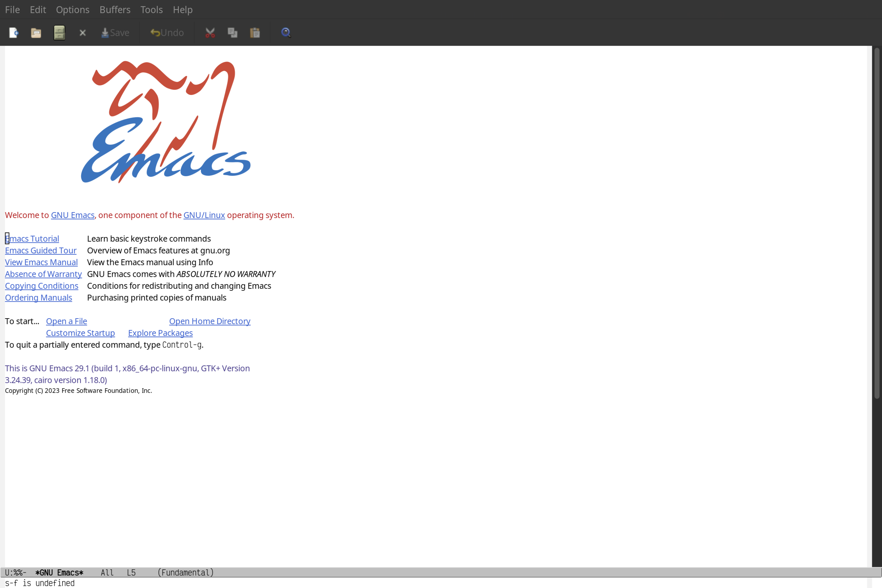Screen dimensions: 882x588
Task: Click the Search/Find icon in toolbar
Action: 285,32
